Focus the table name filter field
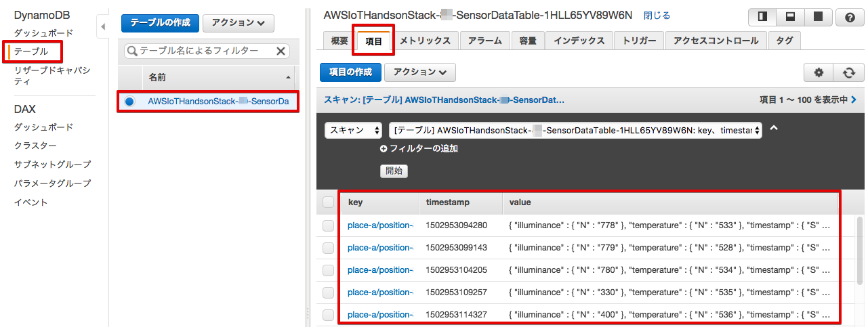This screenshot has width=868, height=327. coord(206,51)
